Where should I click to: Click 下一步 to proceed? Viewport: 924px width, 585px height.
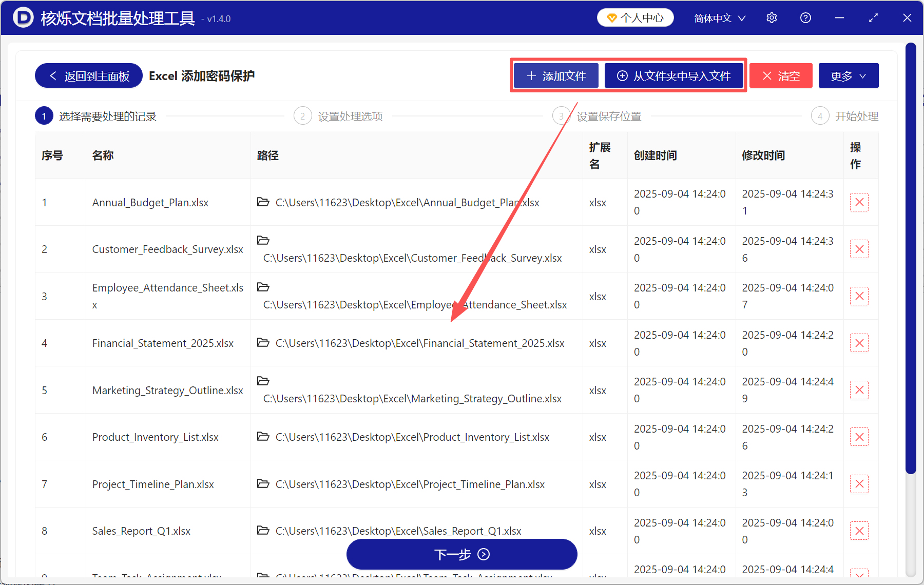tap(461, 554)
